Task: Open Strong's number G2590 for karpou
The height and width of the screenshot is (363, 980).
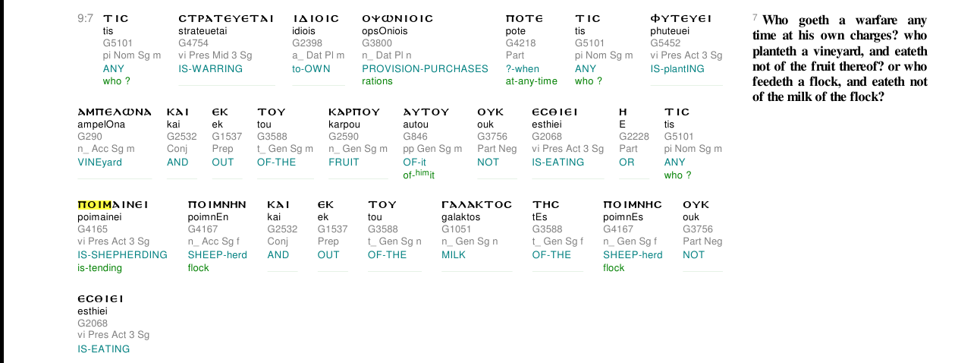Action: tap(343, 137)
